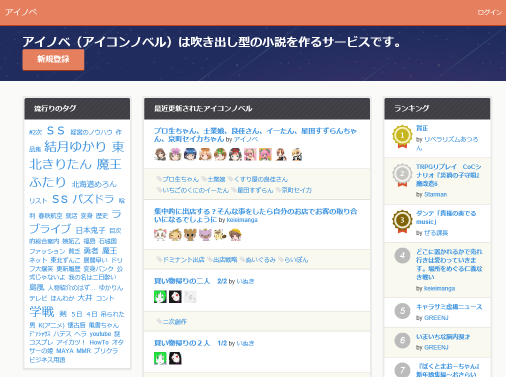
Task: Click the standing brown-haired figure avatar
Action: (281, 154)
